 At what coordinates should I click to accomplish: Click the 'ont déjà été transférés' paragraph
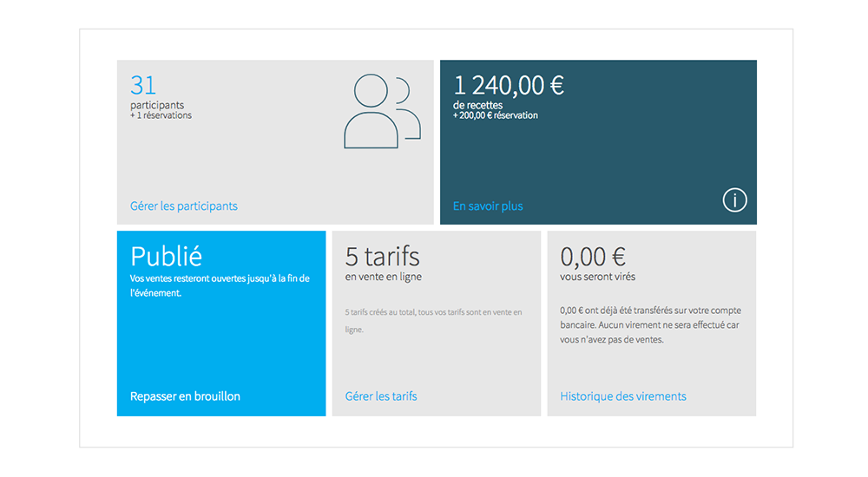pyautogui.click(x=650, y=325)
